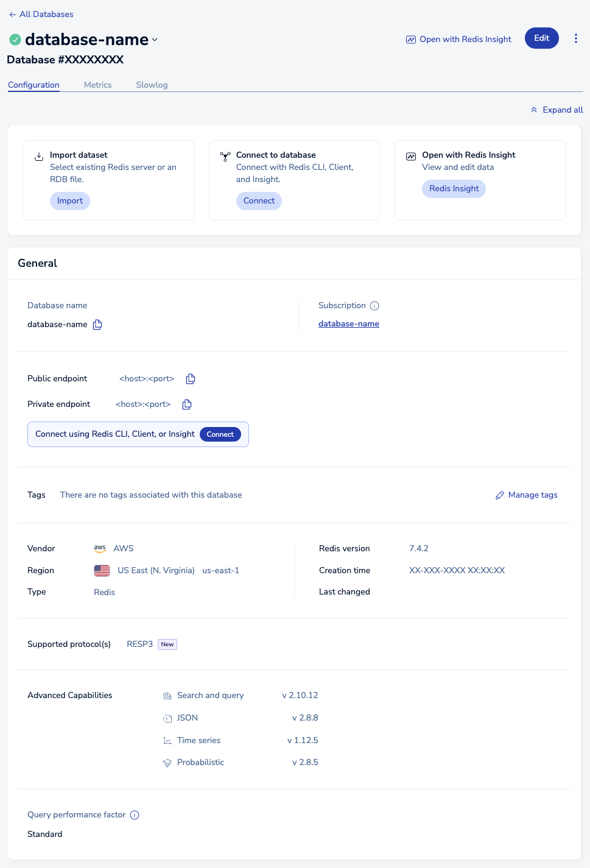Click the dark Connect button under endpoints
The width and height of the screenshot is (590, 868).
coord(220,434)
